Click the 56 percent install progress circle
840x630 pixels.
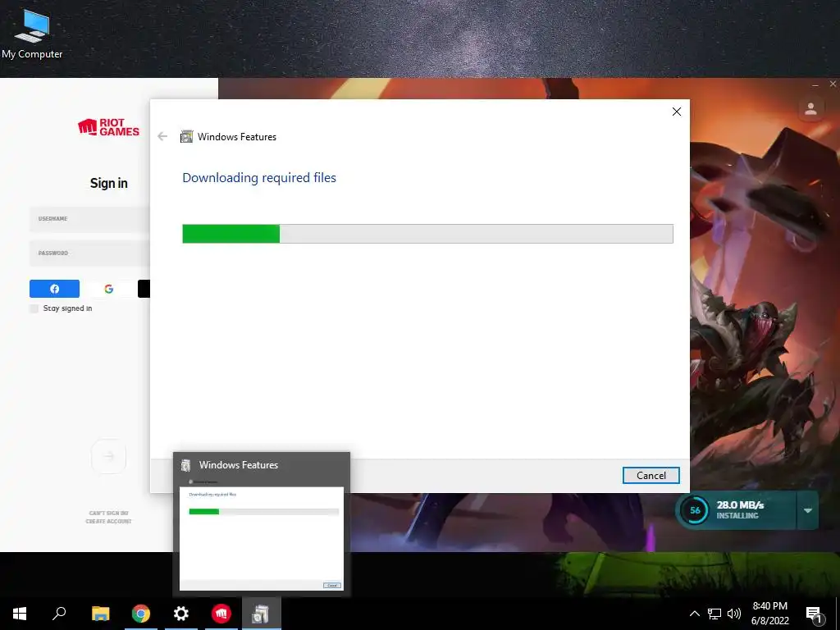click(695, 510)
